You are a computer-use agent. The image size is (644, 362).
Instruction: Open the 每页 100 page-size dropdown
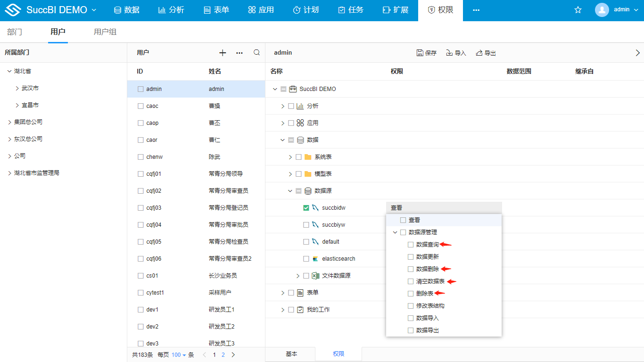179,355
